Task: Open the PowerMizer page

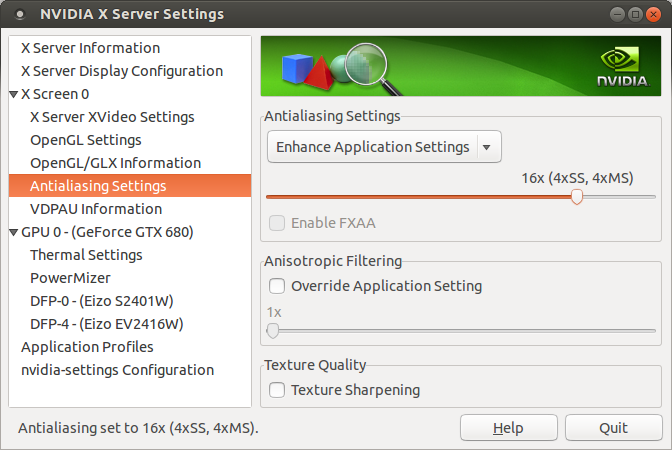Action: tap(70, 278)
